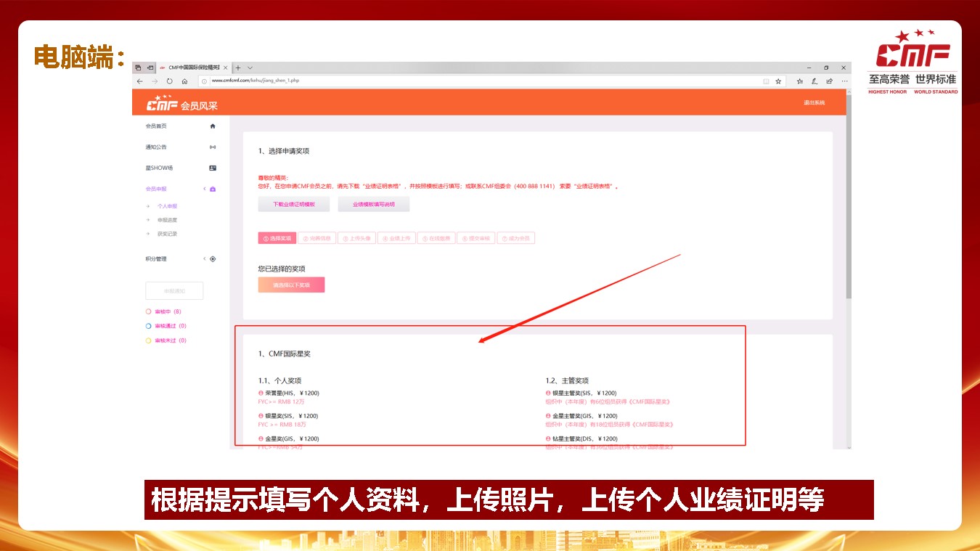This screenshot has height=551, width=980.
Task: Click the tab overview icon at far left
Action: [138, 68]
